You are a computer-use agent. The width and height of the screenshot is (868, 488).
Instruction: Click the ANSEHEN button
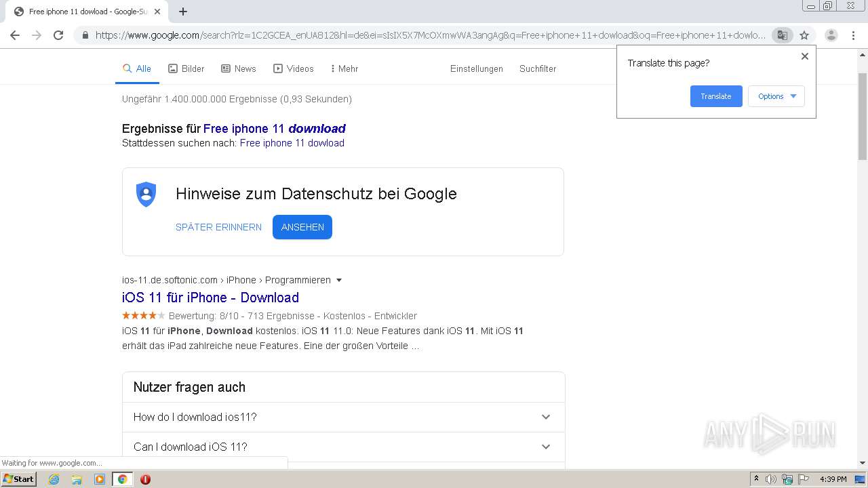click(x=302, y=227)
